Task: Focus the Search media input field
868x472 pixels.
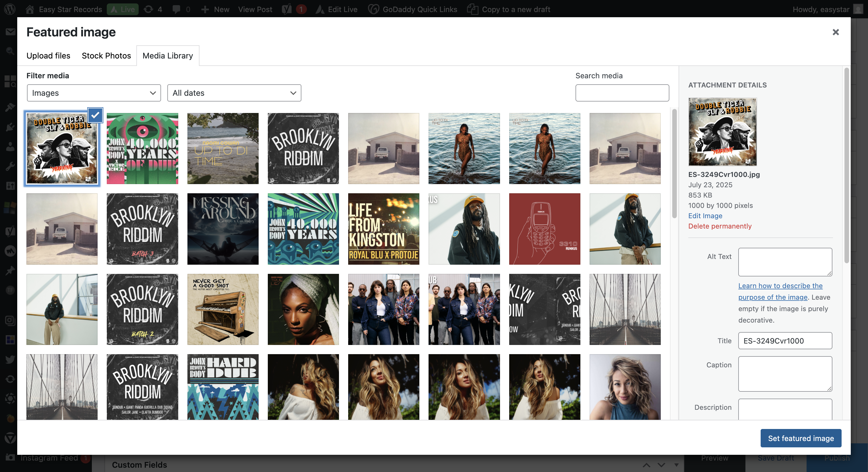Action: (x=622, y=93)
